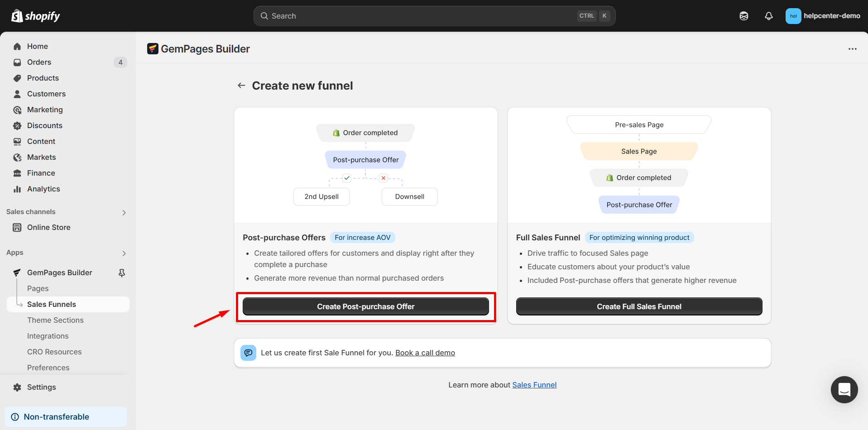The width and height of the screenshot is (868, 430).
Task: Click the Shopify logo in header
Action: (36, 16)
